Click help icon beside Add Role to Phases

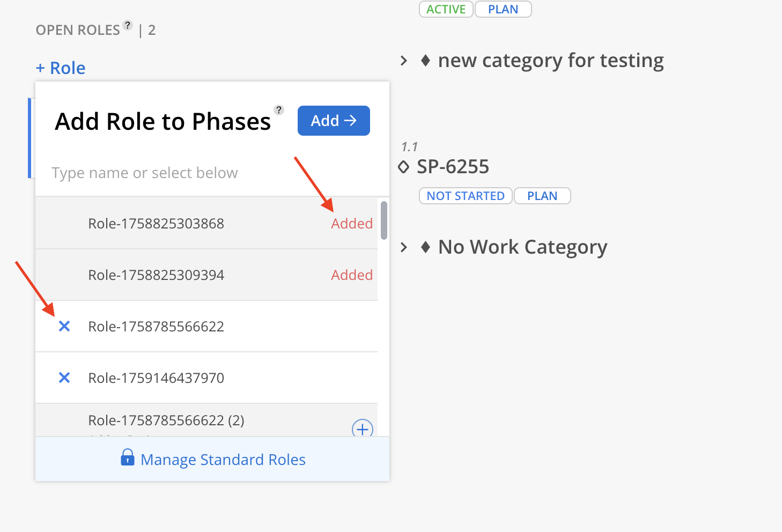[x=279, y=110]
